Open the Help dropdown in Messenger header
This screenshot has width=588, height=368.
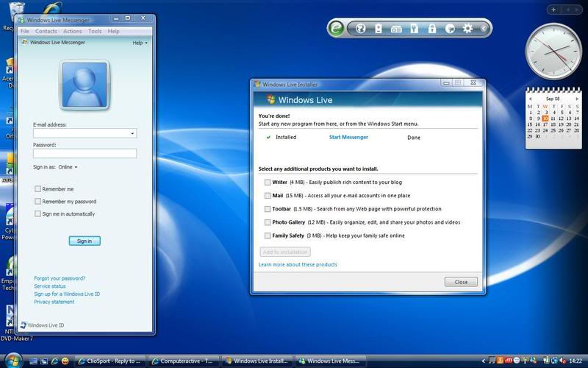coord(138,43)
